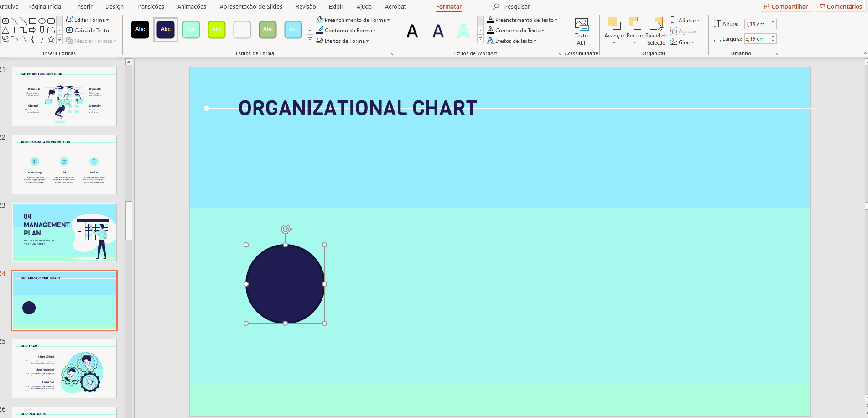Screen dimensions: 868x418
Task: Click the Avançar bring forward icon
Action: coord(614,23)
